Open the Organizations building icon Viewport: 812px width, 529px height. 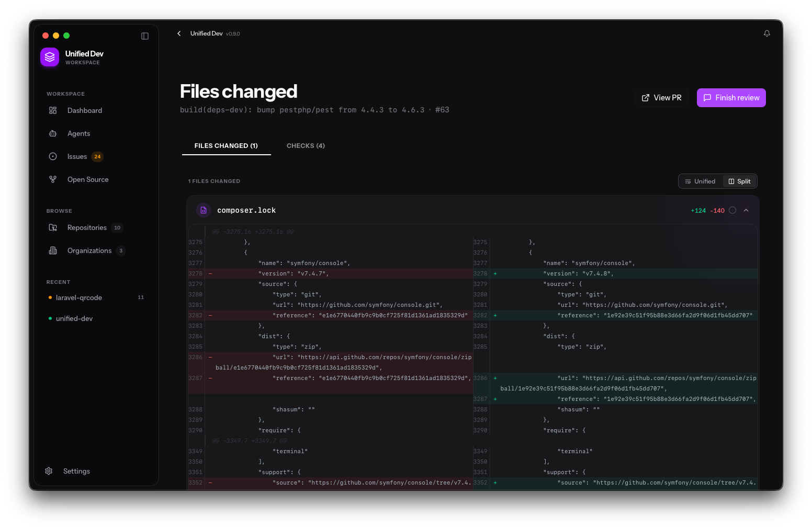pyautogui.click(x=53, y=250)
